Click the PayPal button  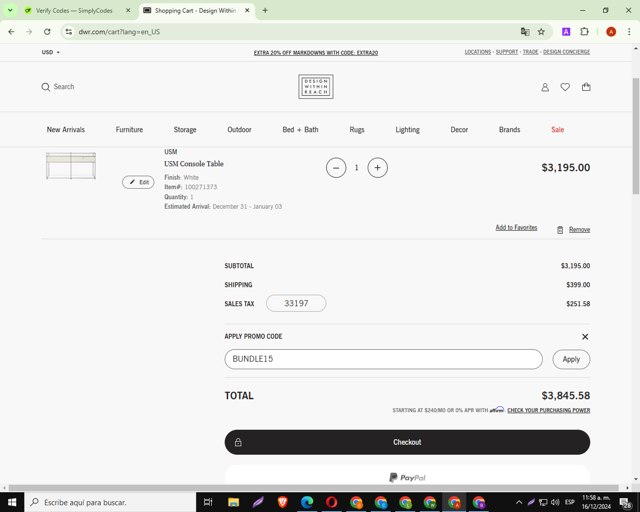point(407,477)
